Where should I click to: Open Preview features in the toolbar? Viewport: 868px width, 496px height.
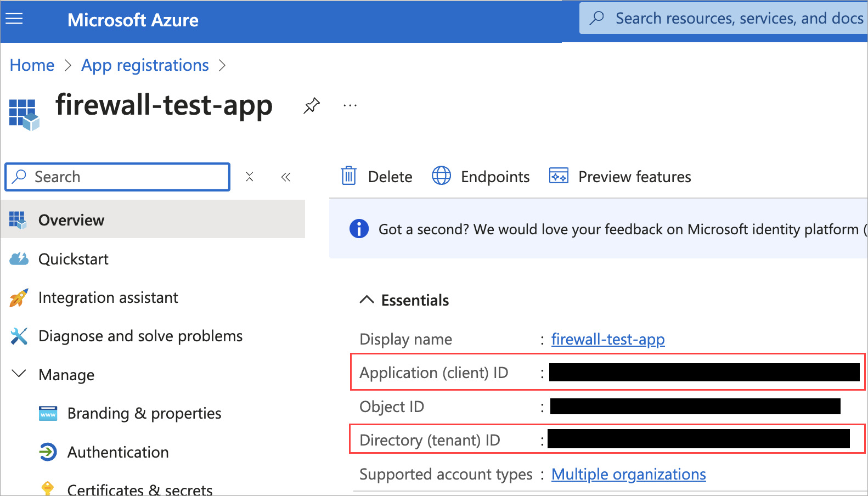(x=620, y=176)
